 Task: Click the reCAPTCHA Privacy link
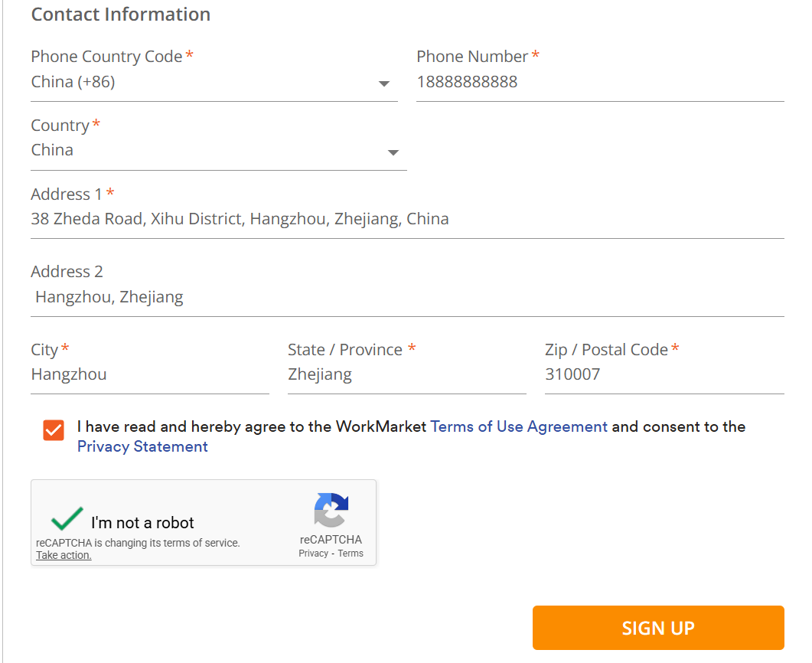pos(313,554)
